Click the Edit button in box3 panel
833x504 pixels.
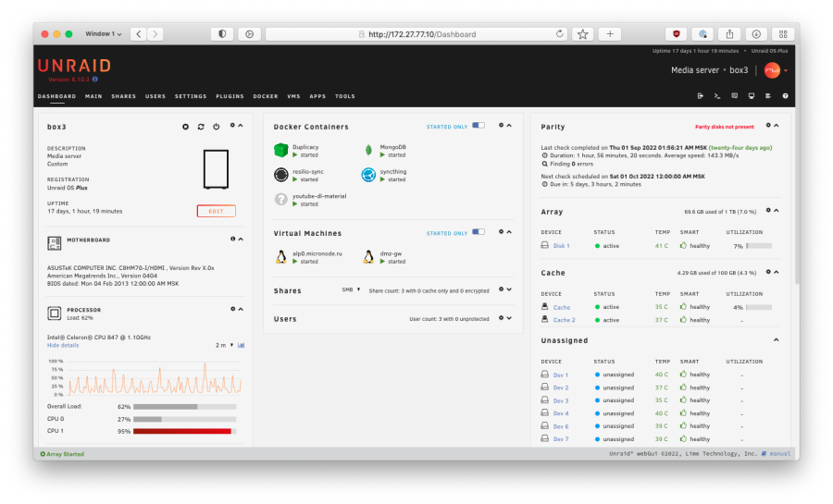point(216,211)
